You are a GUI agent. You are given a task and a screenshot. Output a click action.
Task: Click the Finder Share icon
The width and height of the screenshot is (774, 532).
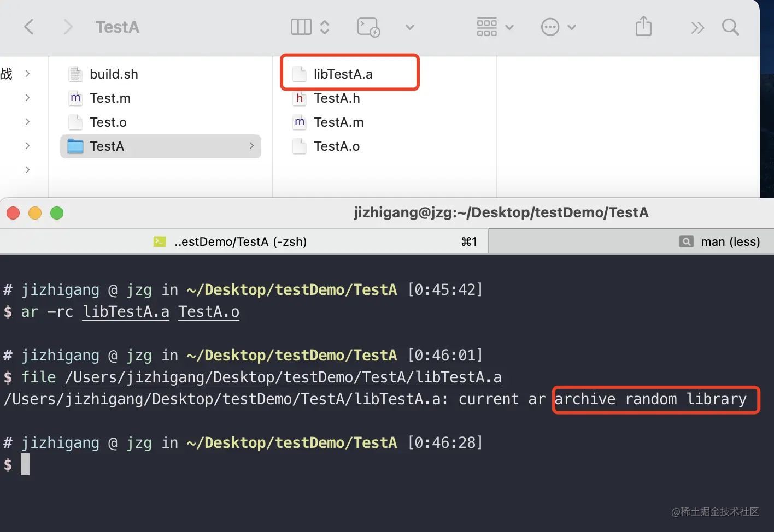643,27
